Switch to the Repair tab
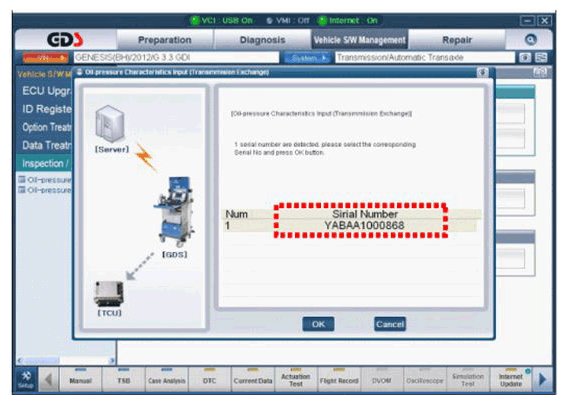This screenshot has height=404, width=567. click(x=457, y=40)
